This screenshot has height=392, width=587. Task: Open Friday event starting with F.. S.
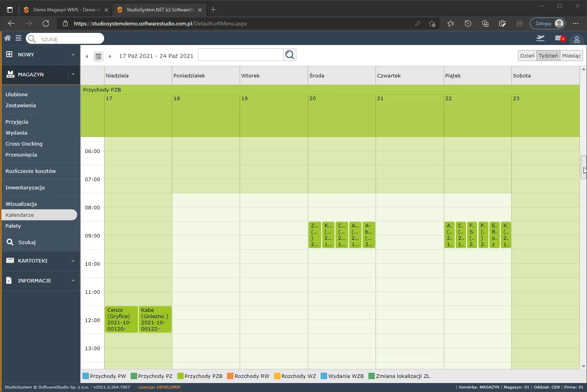point(472,235)
